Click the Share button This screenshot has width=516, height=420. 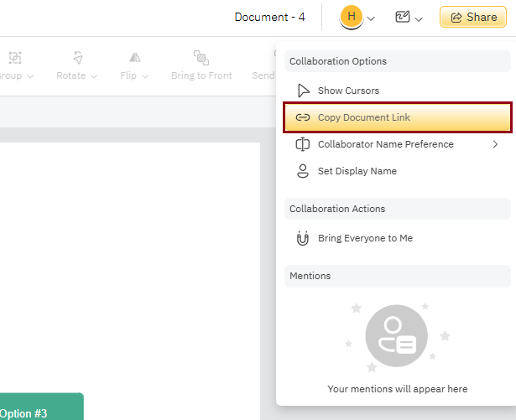click(472, 17)
